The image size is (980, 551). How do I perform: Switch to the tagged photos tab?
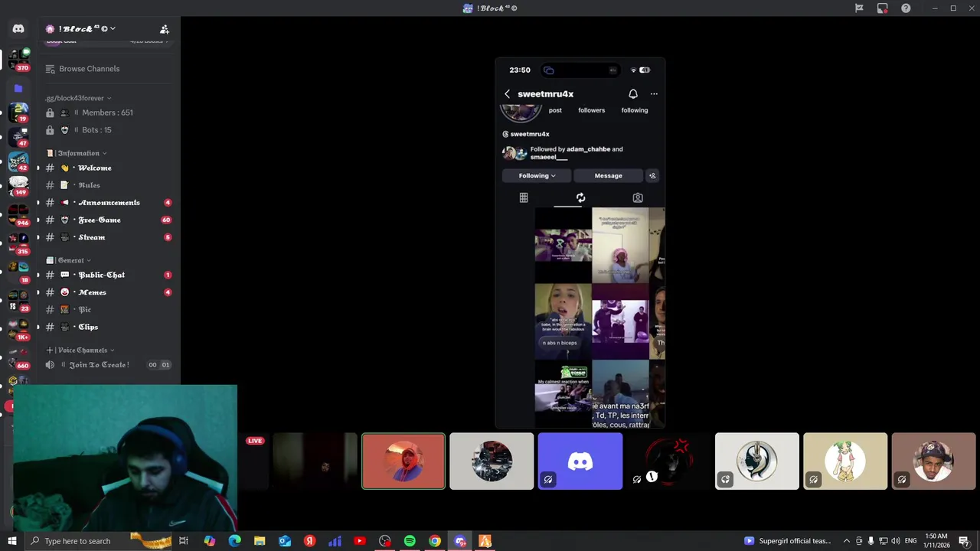click(638, 197)
